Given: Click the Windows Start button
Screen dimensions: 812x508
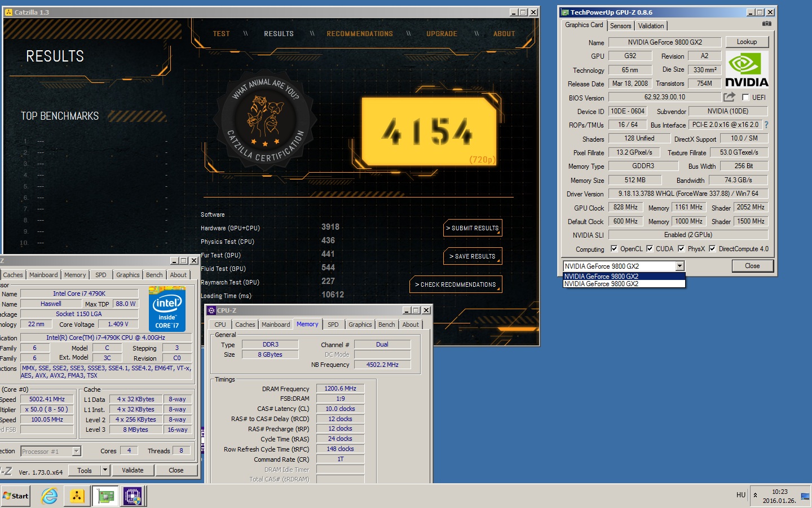Looking at the screenshot, I should 15,496.
